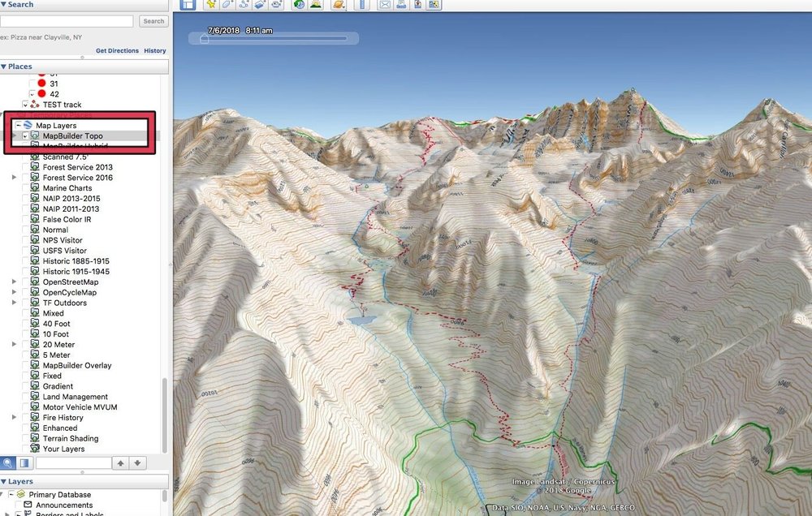
Task: Enable the Forest Service 2013 checkbox
Action: coord(25,167)
